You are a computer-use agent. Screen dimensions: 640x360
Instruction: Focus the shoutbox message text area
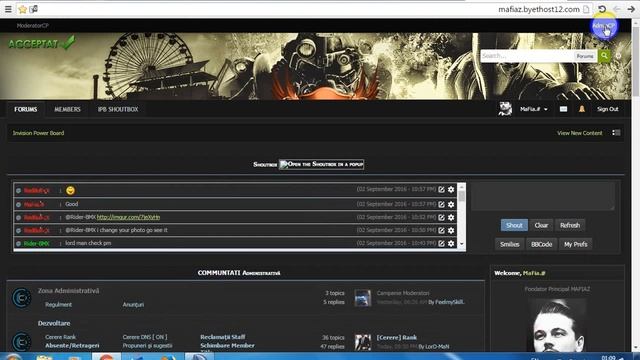[543, 197]
